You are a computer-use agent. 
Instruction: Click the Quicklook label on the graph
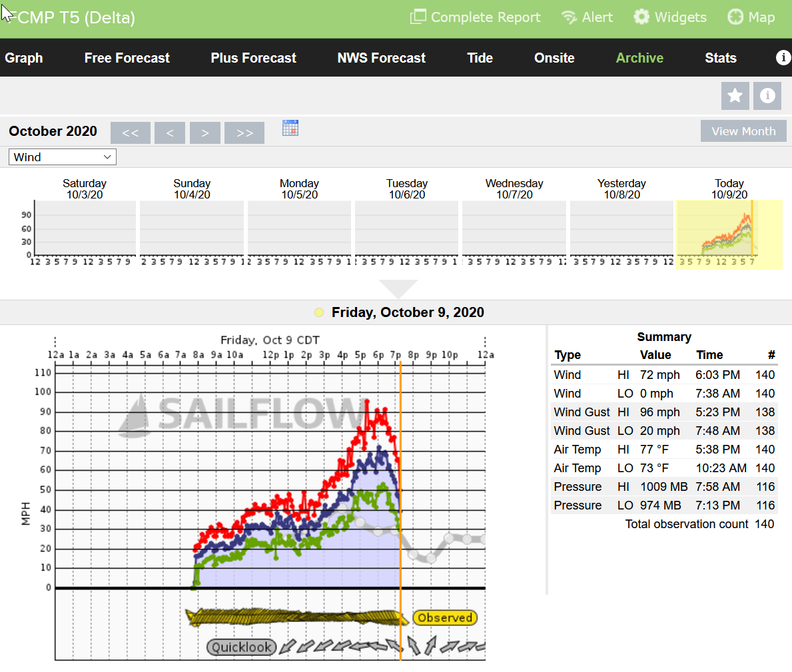pos(241,647)
